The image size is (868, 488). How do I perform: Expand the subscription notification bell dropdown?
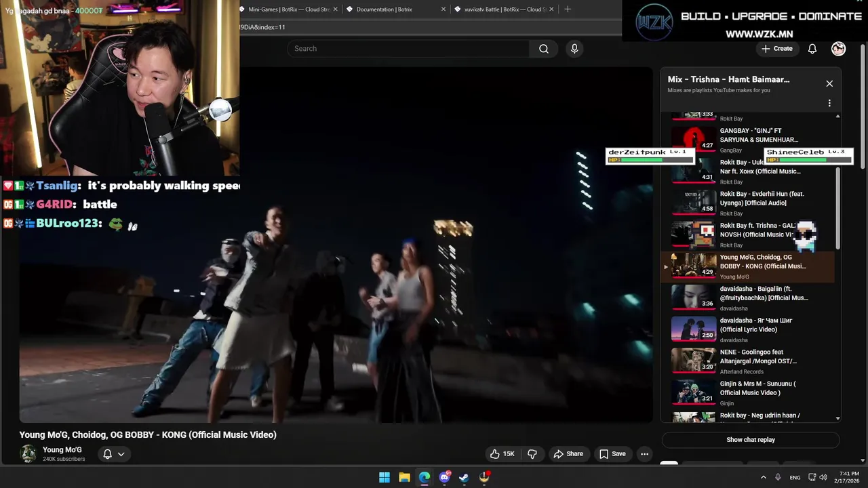point(114,454)
